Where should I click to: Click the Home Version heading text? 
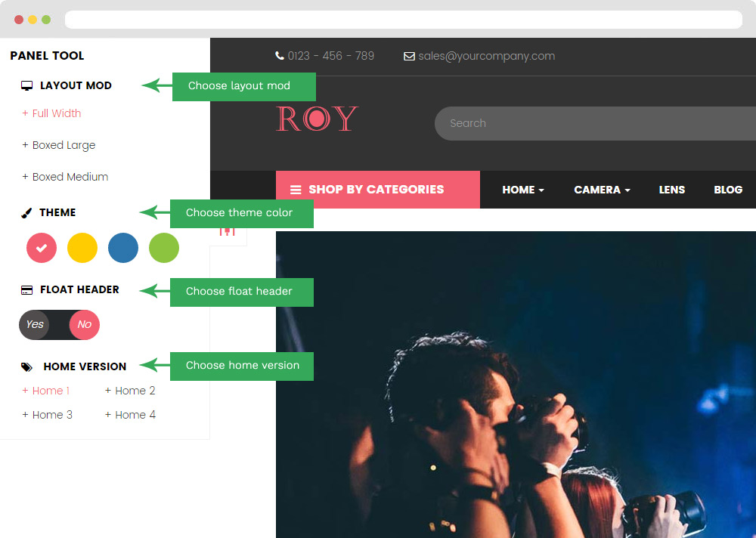85,366
